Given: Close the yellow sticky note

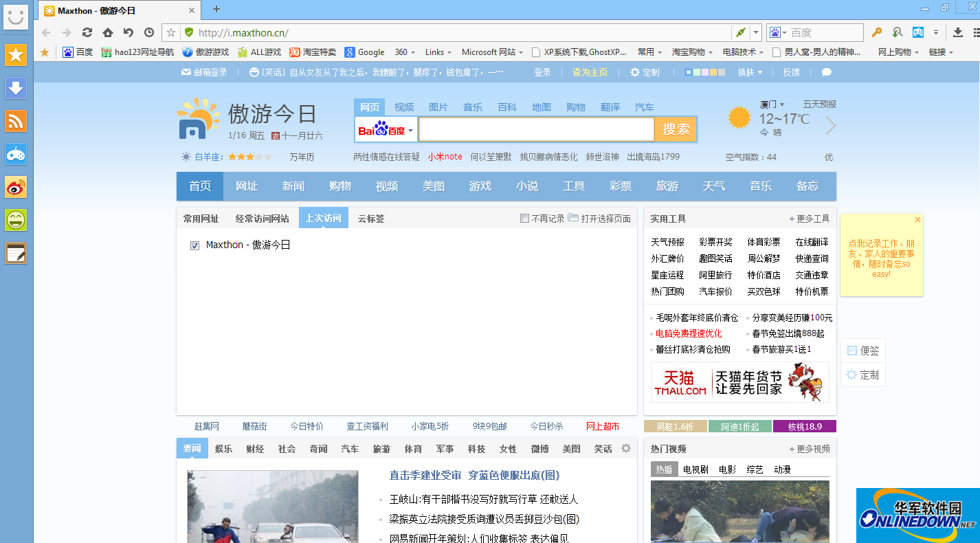Looking at the screenshot, I should pyautogui.click(x=917, y=220).
